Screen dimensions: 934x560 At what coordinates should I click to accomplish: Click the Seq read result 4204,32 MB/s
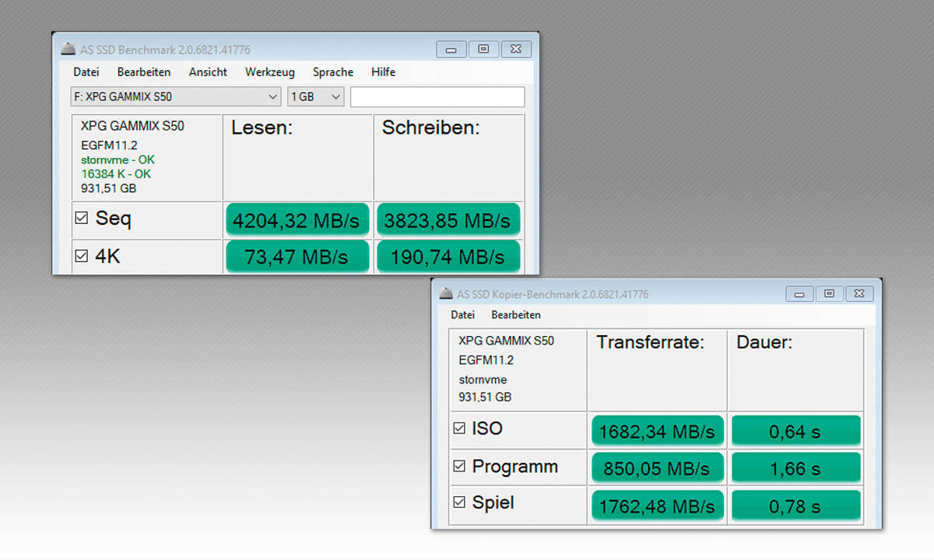297,221
